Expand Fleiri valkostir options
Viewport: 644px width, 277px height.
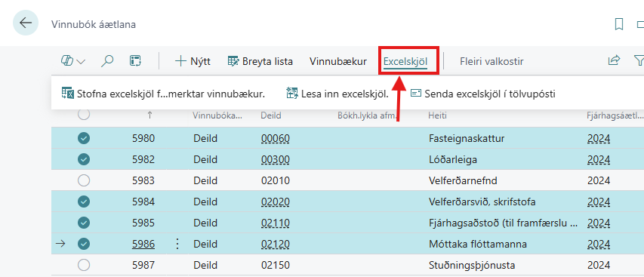tap(491, 62)
